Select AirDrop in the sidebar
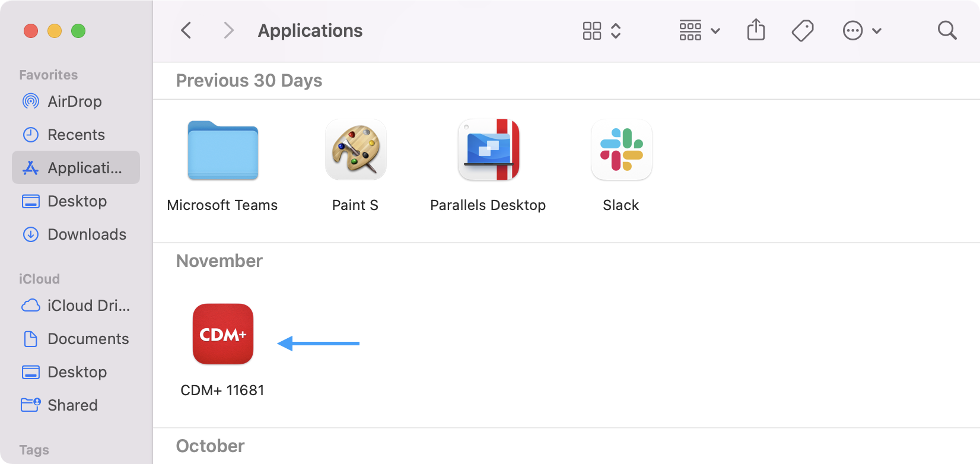This screenshot has height=464, width=980. click(x=75, y=101)
